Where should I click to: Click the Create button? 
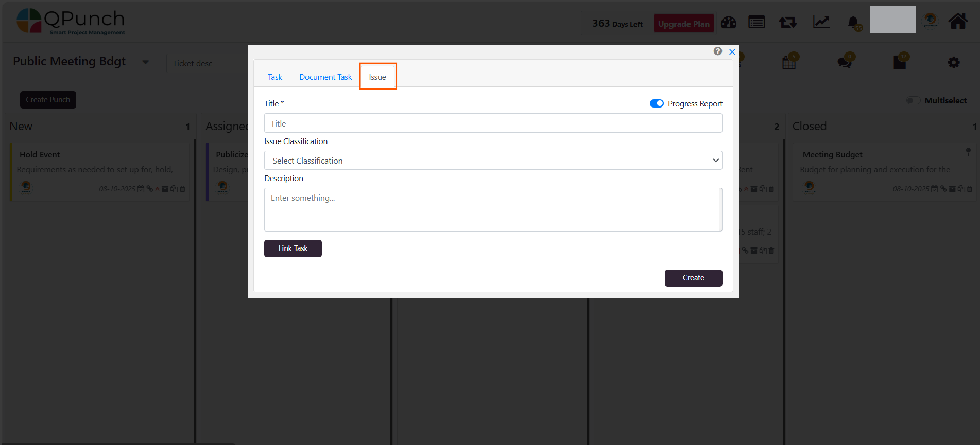point(693,278)
